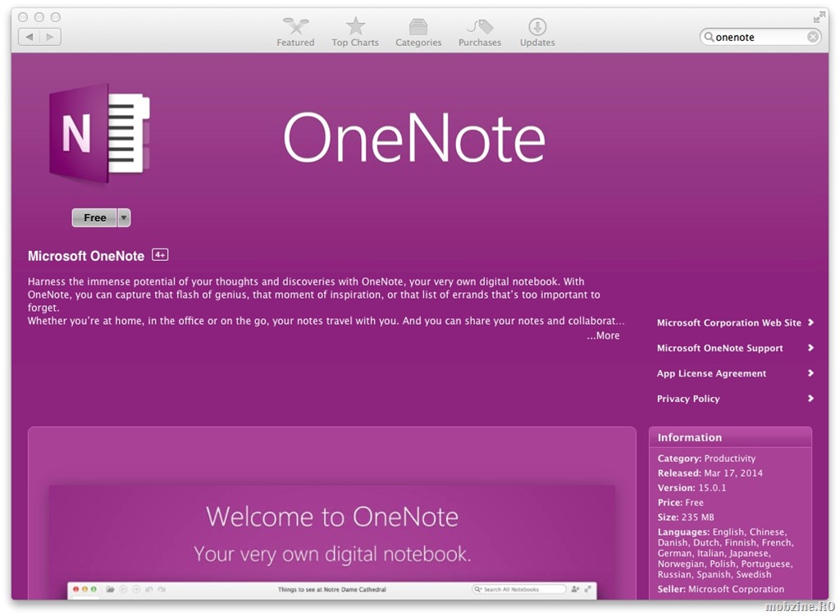Enter full screen with the corner arrows icon
This screenshot has height=616, width=840.
[819, 17]
